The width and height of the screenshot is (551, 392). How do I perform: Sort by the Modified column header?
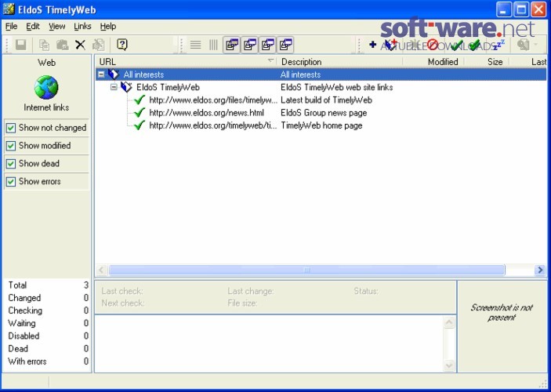click(x=433, y=62)
